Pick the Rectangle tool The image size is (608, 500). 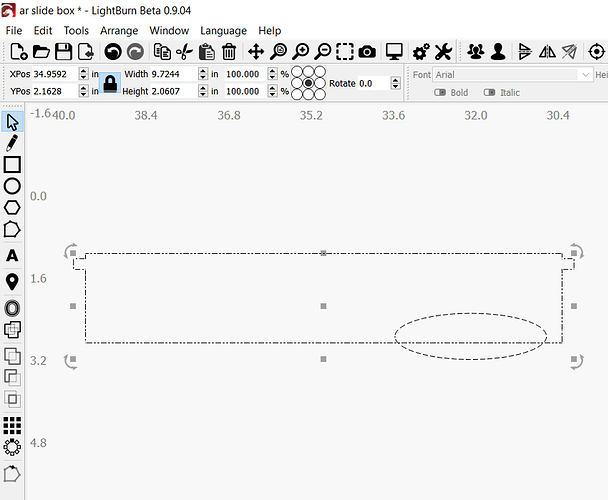click(12, 164)
